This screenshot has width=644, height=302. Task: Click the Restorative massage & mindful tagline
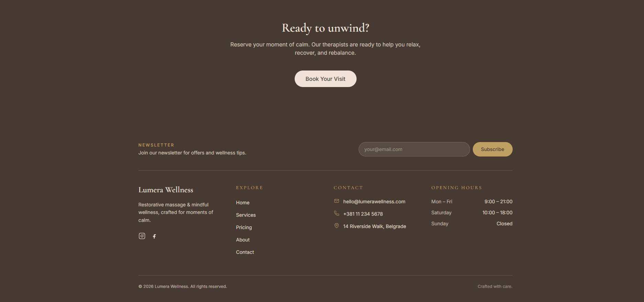click(x=176, y=212)
